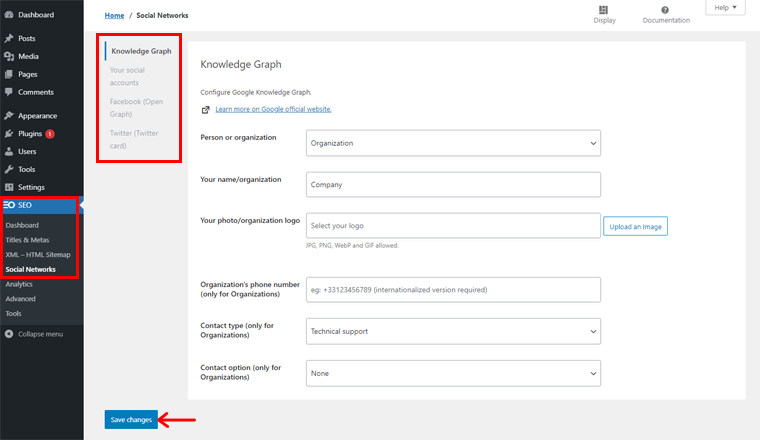Image resolution: width=760 pixels, height=440 pixels.
Task: Open Posts in the sidebar menu
Action: (27, 38)
